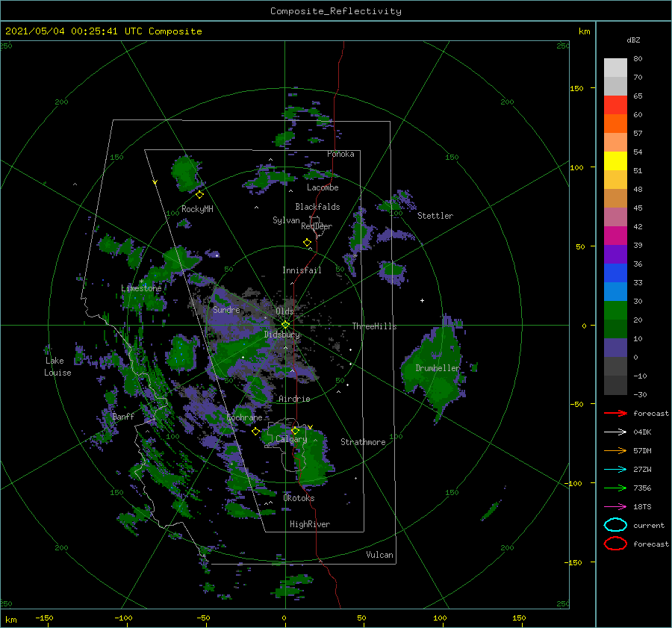The height and width of the screenshot is (628, 672).
Task: Click the Ponoka city label
Action: point(340,154)
